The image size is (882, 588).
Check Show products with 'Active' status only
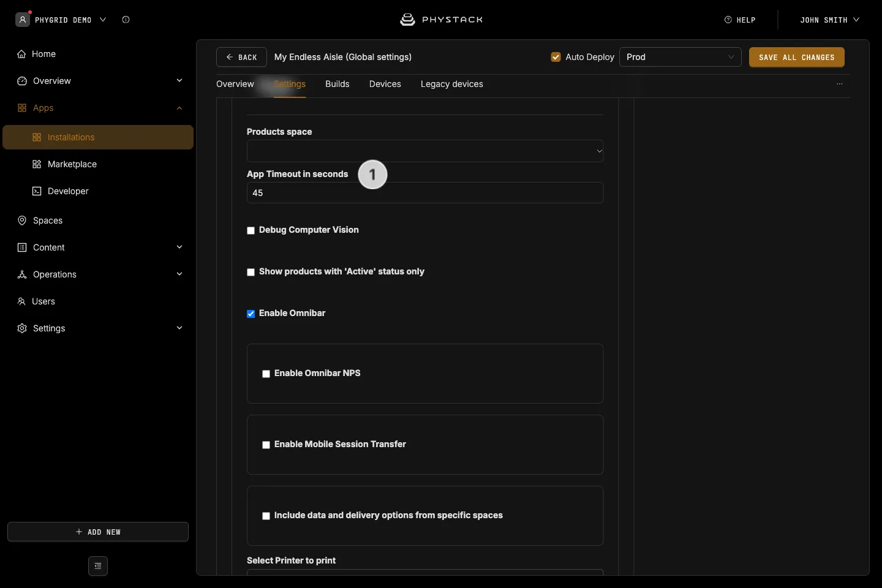point(251,272)
